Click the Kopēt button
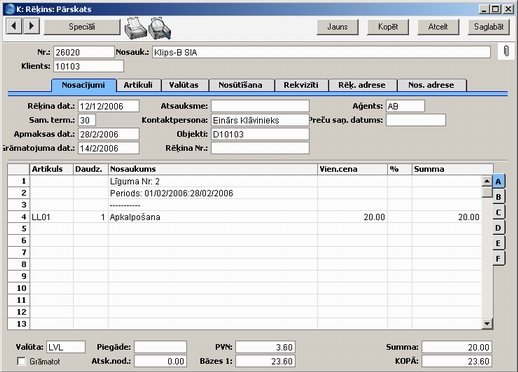Image resolution: width=518 pixels, height=372 pixels. click(388, 27)
